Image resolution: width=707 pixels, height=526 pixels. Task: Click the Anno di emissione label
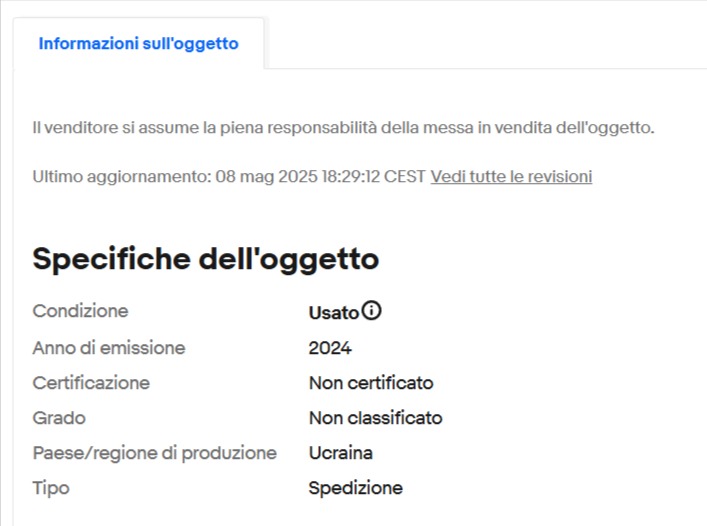[x=109, y=348]
